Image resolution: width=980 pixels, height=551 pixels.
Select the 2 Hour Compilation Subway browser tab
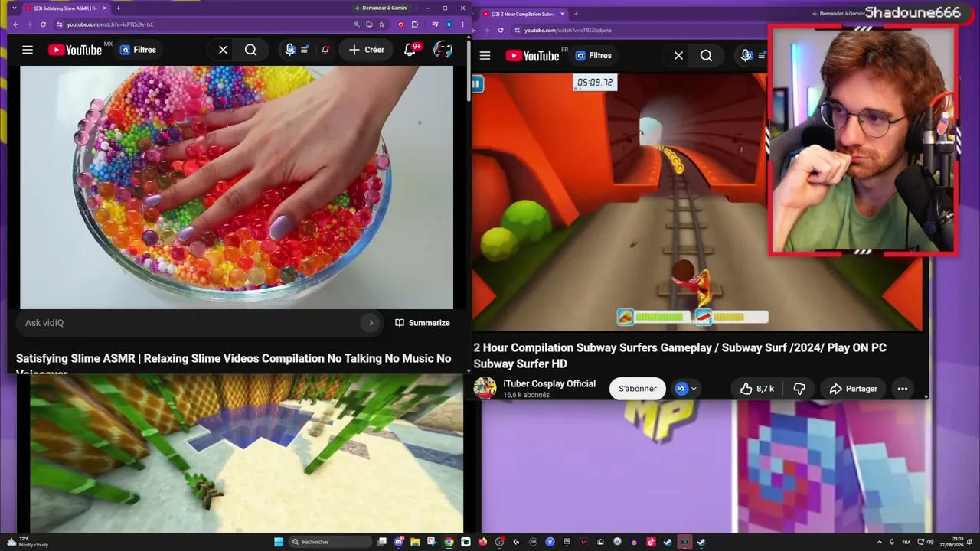pos(524,14)
